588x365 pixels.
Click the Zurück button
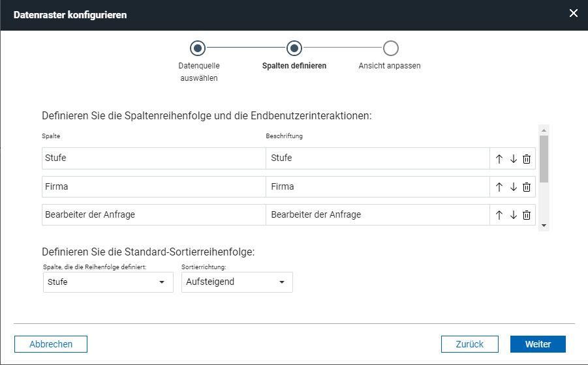point(469,344)
